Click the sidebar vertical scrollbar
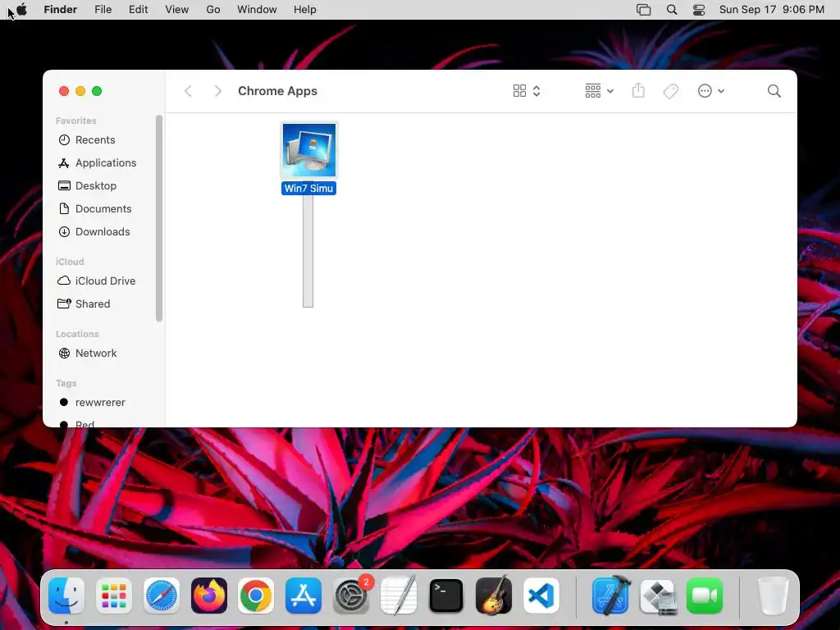The width and height of the screenshot is (840, 630). click(159, 218)
